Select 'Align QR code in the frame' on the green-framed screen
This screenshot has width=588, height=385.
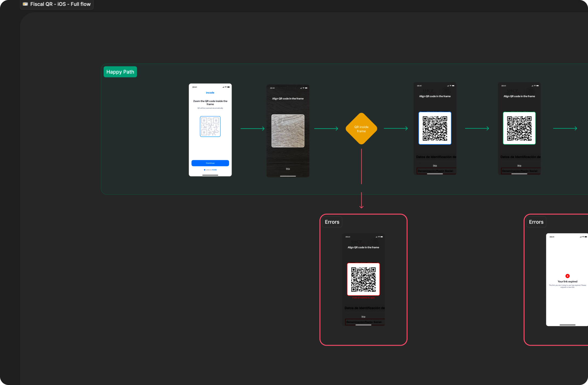pos(519,96)
